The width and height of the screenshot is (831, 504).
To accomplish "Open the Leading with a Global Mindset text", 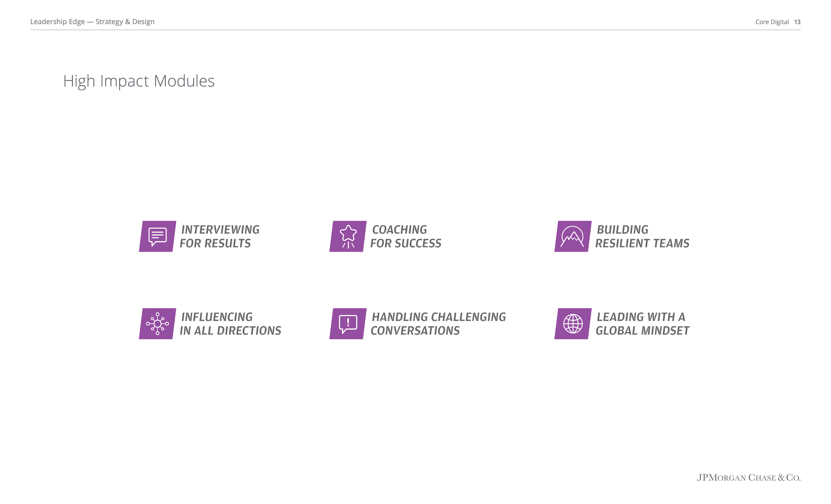I will pyautogui.click(x=642, y=324).
